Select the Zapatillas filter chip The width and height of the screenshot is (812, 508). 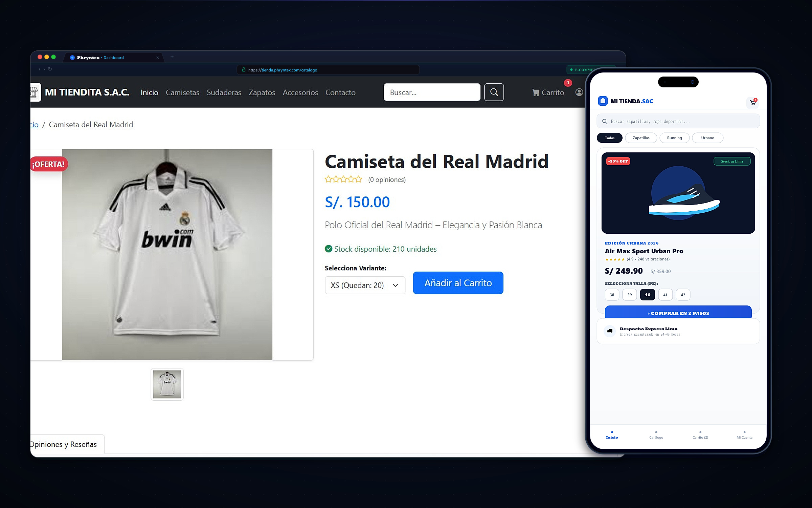coord(641,138)
